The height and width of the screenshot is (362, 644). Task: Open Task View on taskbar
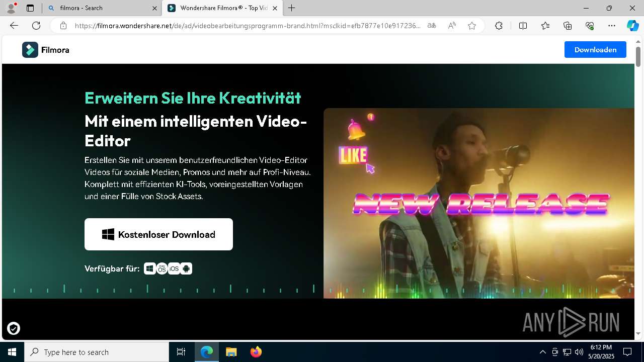pyautogui.click(x=181, y=352)
